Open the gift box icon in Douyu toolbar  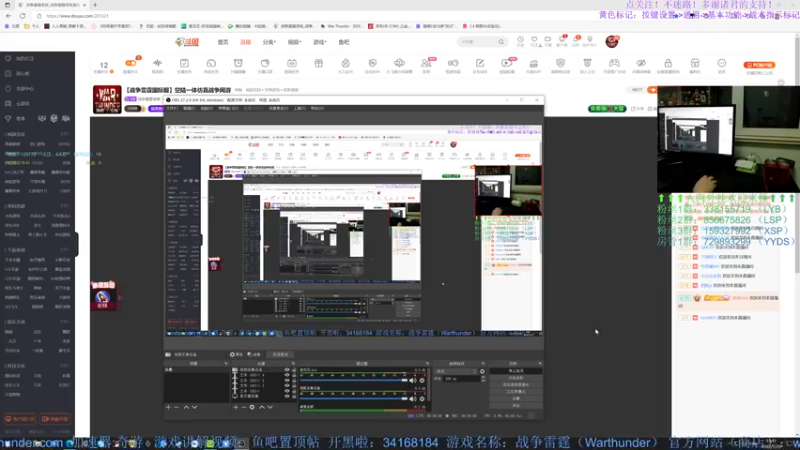318,63
